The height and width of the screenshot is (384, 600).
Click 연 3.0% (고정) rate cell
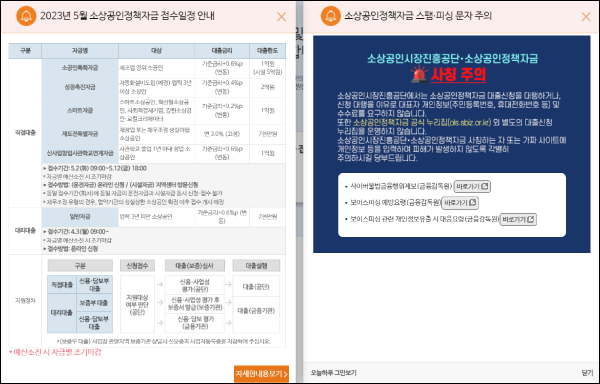pyautogui.click(x=222, y=134)
